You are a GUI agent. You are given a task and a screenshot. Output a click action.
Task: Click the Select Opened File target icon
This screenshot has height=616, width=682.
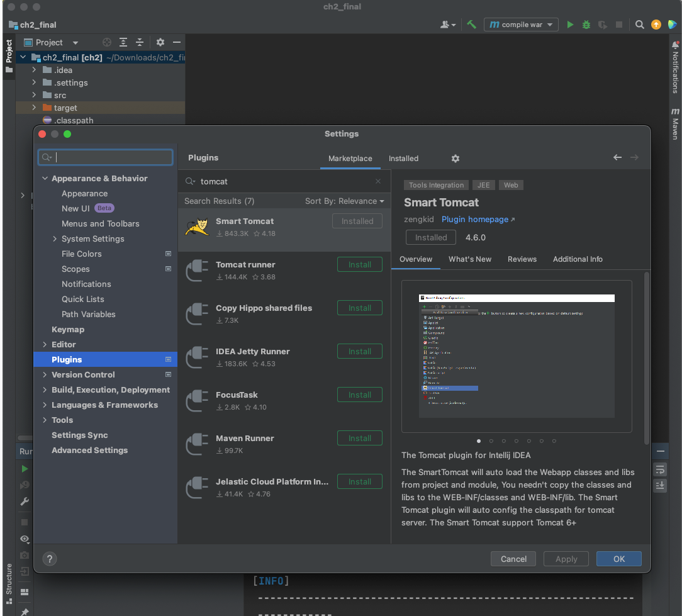pos(106,42)
